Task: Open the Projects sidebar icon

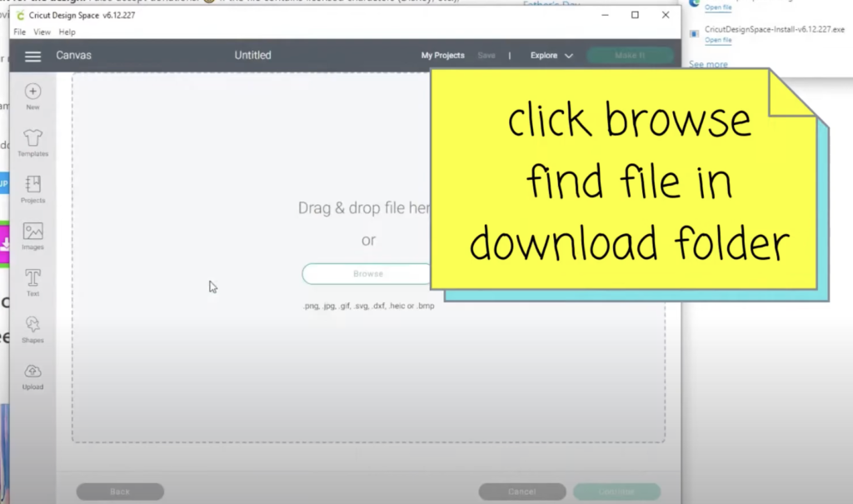Action: pyautogui.click(x=33, y=185)
